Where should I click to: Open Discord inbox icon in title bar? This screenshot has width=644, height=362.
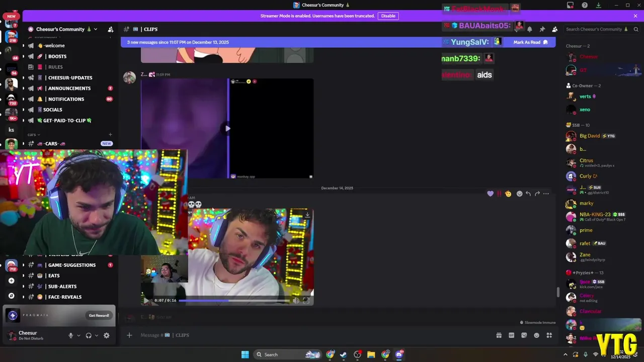(570, 5)
